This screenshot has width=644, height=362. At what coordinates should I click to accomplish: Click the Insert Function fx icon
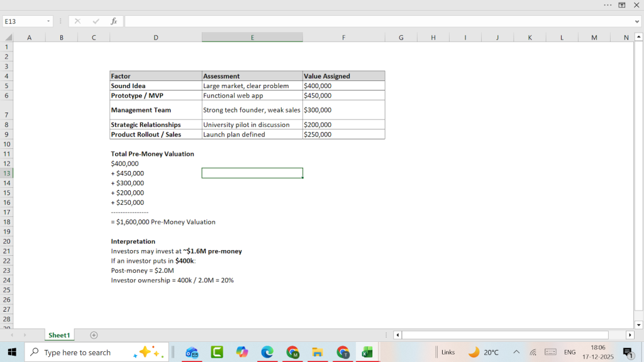(x=114, y=21)
